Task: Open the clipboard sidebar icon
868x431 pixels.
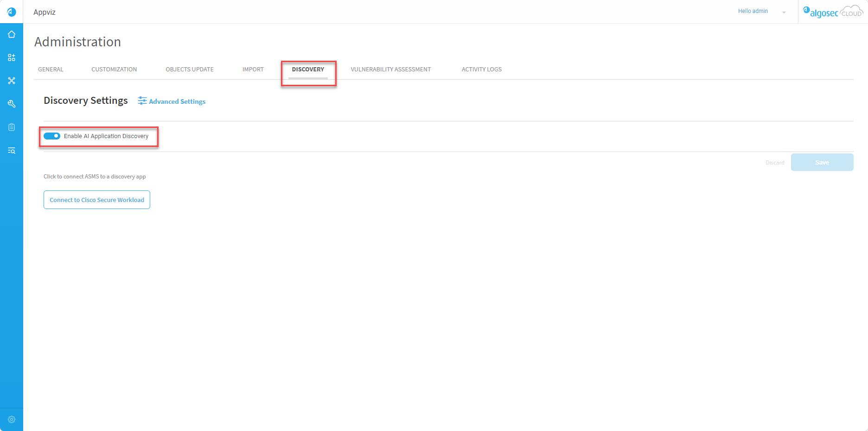Action: [x=12, y=127]
